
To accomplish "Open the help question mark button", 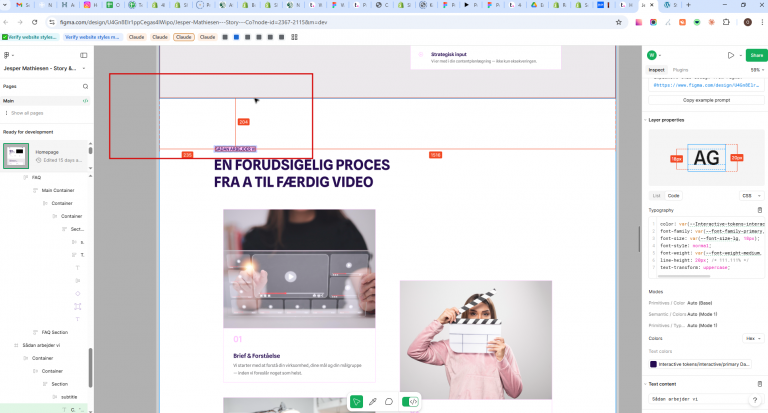I will [755, 400].
